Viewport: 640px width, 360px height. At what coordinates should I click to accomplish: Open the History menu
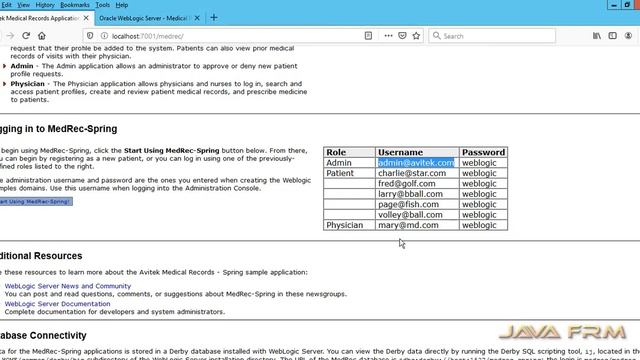click(45, 5)
